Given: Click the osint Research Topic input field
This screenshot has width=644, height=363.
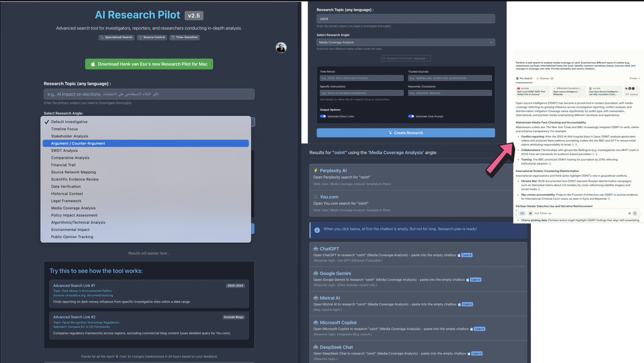Looking at the screenshot, I should pos(406,18).
